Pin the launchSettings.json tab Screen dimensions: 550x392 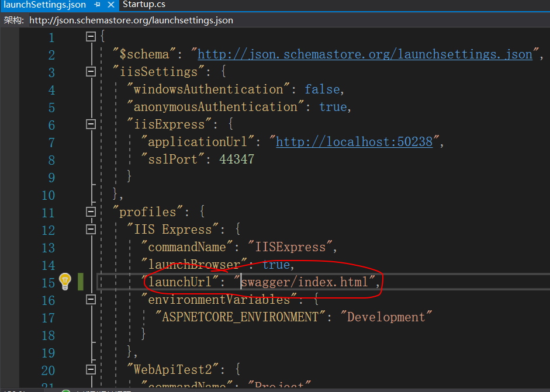tap(97, 5)
